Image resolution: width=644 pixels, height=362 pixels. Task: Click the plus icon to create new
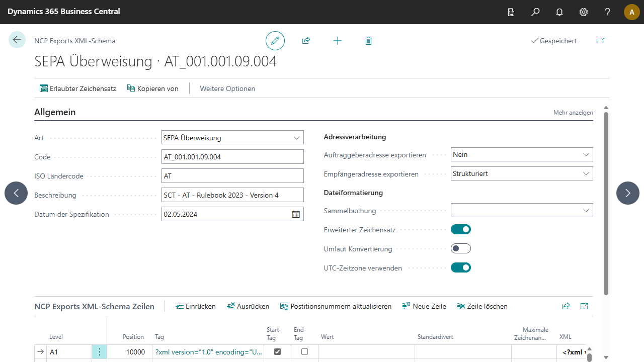(338, 41)
